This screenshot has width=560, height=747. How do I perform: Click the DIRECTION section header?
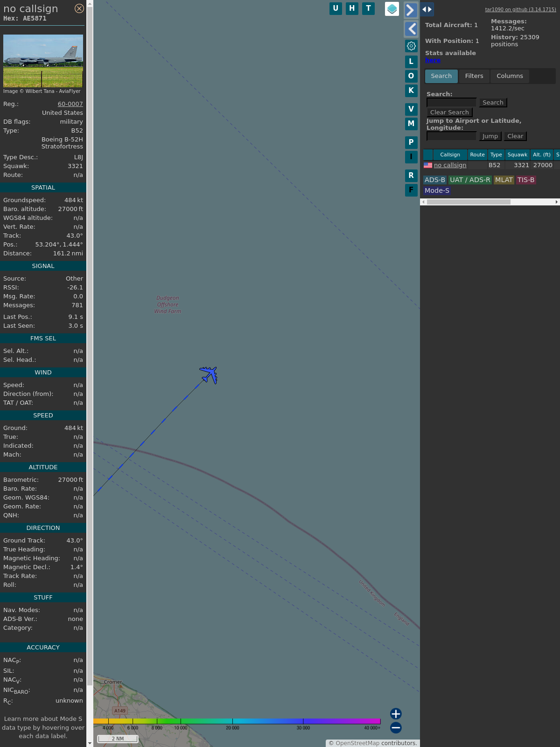[43, 528]
